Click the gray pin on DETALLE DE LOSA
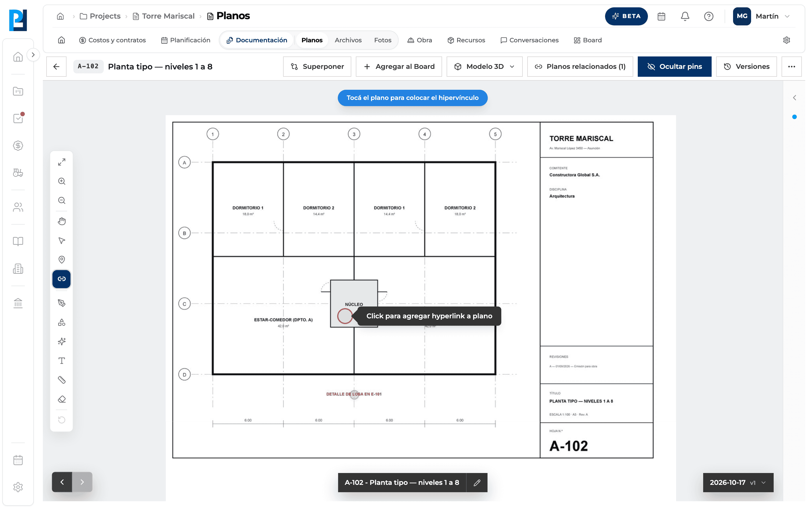This screenshot has width=812, height=508. tap(354, 395)
